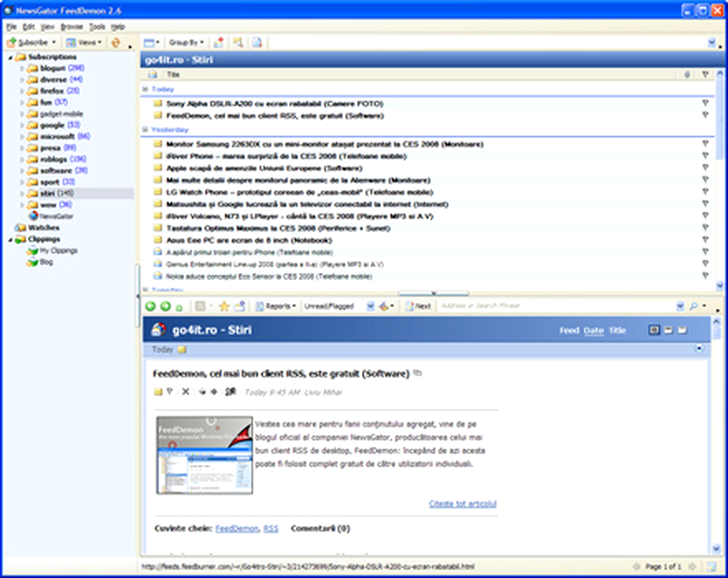Click the find news item icon in the toolbar
The image size is (728, 578).
pos(238,43)
